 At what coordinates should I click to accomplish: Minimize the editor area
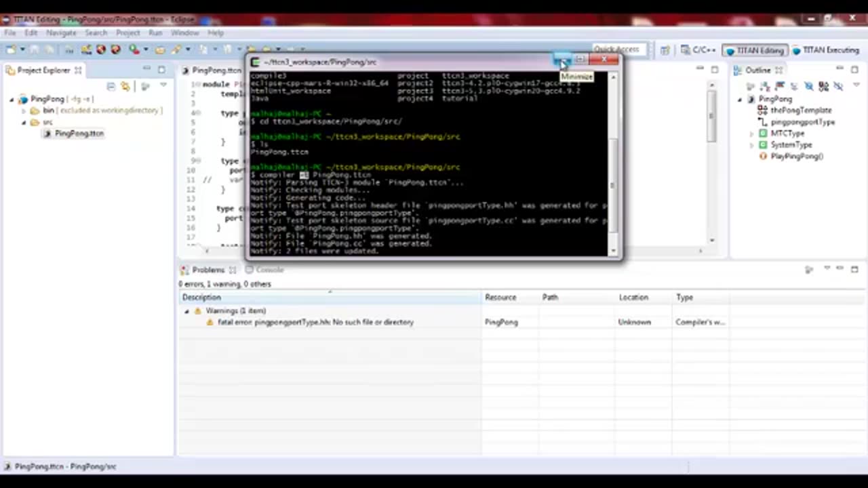click(x=700, y=69)
